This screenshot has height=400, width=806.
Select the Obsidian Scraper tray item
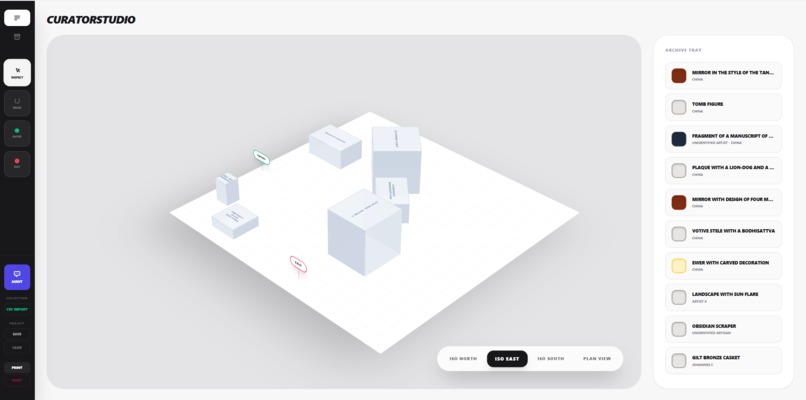coord(723,329)
